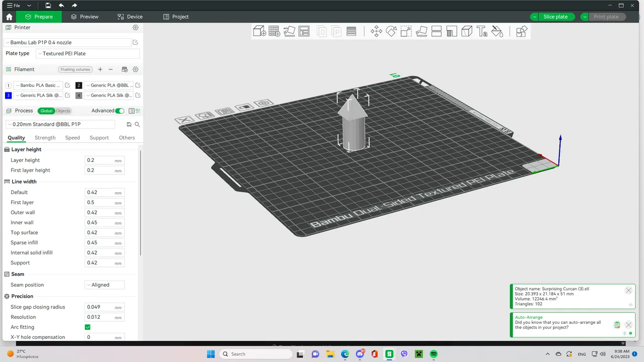Switch to the Preview tab
Screen dimensions: 644x362
coord(85,17)
